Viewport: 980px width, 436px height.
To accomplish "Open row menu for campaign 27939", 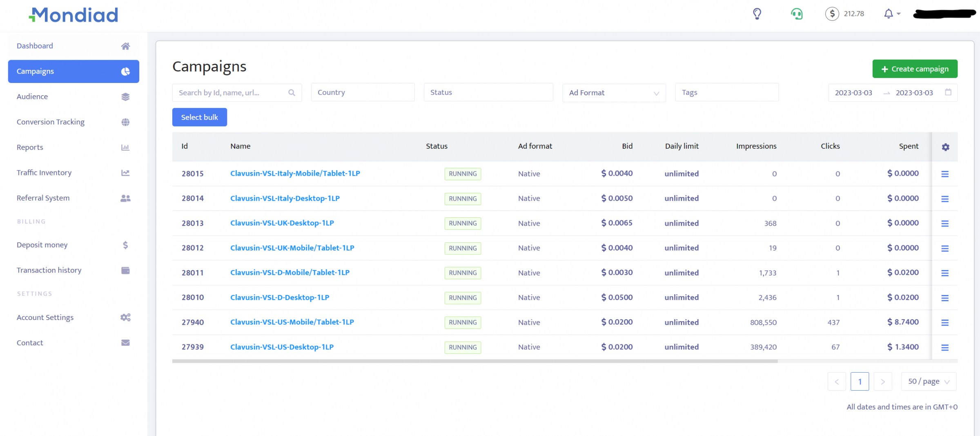I will (945, 348).
